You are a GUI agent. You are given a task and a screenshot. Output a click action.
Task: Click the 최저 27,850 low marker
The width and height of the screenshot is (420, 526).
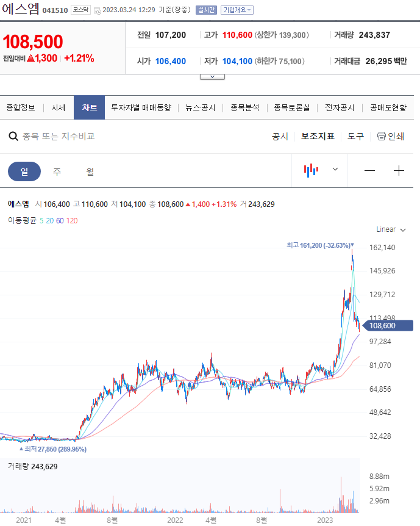click(x=52, y=449)
